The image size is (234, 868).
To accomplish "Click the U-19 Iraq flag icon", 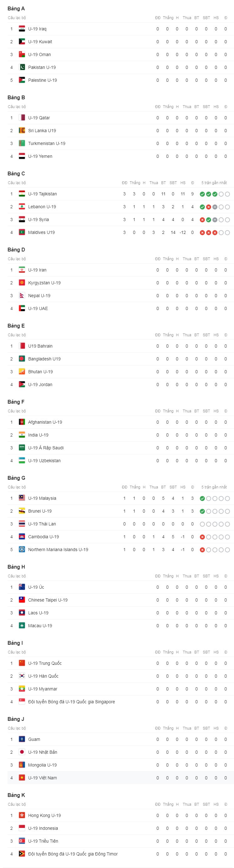I will point(22,29).
